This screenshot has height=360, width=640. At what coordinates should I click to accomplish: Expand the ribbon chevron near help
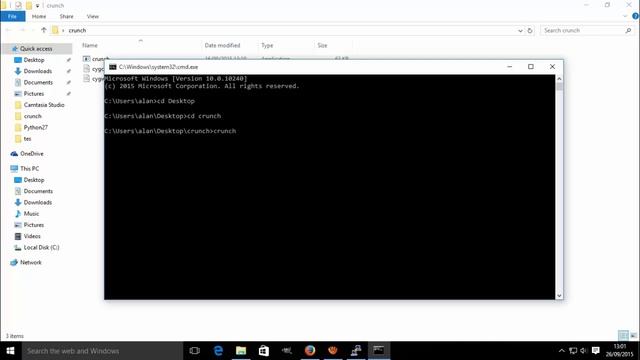(625, 16)
